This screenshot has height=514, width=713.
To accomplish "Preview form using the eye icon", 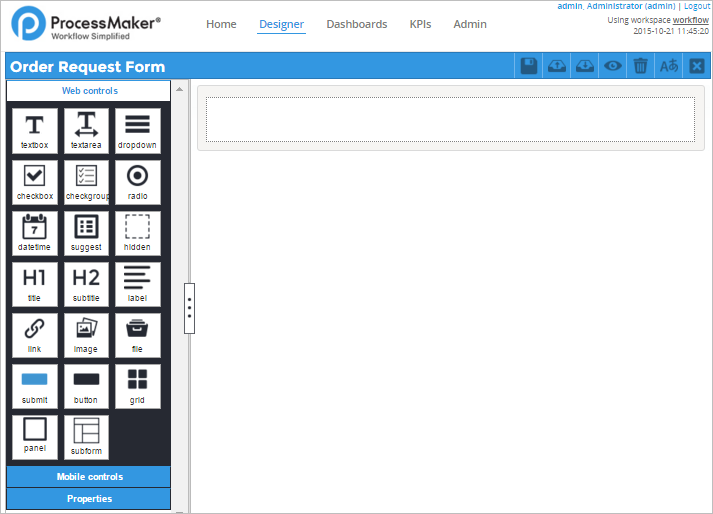I will click(613, 66).
